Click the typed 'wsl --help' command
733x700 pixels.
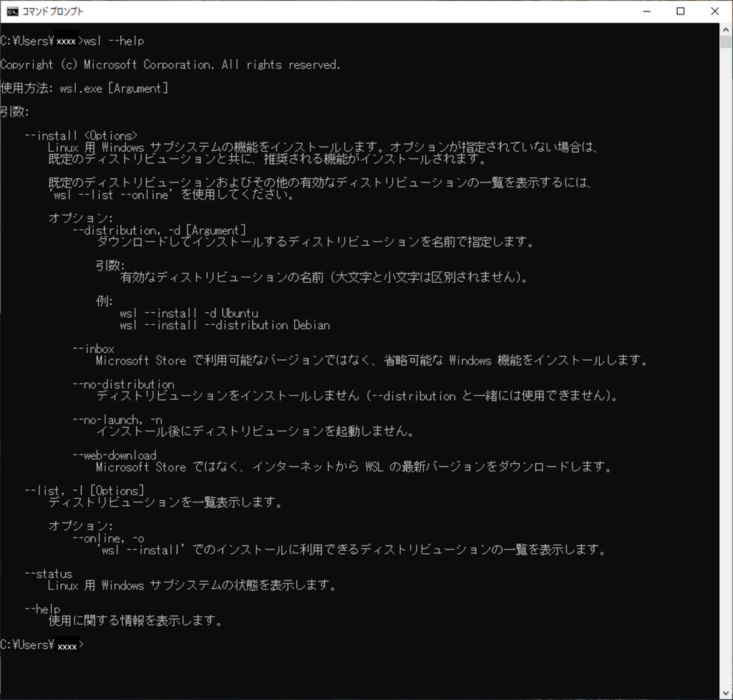(114, 41)
